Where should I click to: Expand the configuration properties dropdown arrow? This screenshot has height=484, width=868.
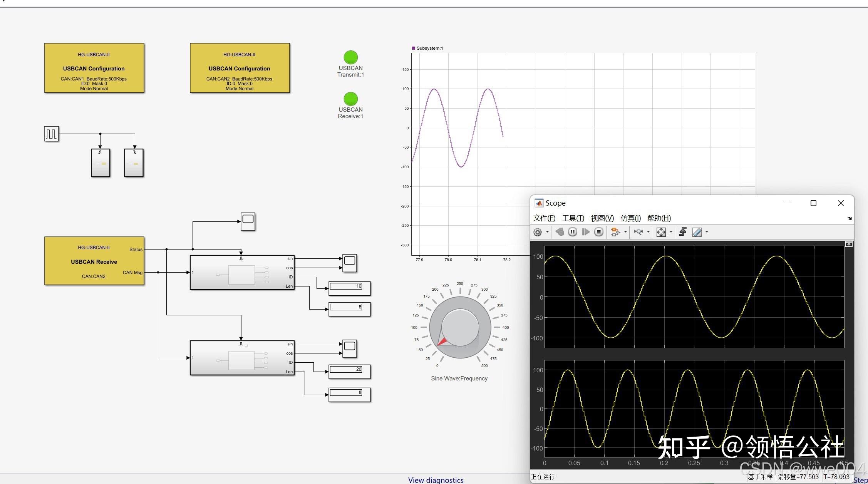coord(547,232)
